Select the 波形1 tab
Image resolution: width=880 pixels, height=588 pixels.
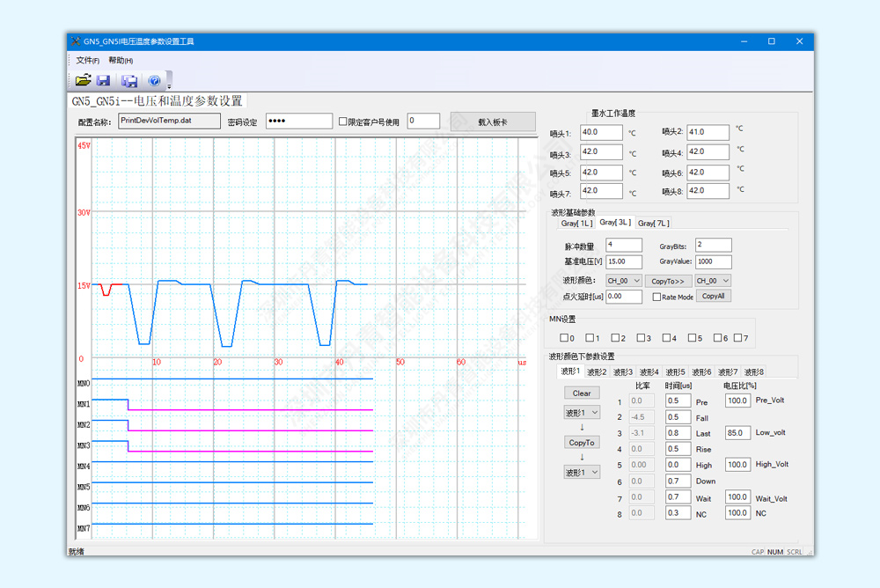click(570, 371)
